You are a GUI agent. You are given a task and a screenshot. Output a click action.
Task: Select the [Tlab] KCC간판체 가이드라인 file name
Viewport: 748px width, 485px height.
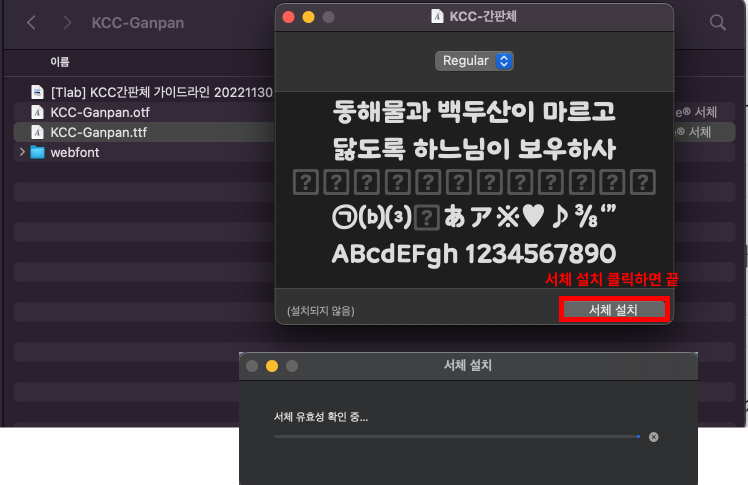pyautogui.click(x=162, y=92)
